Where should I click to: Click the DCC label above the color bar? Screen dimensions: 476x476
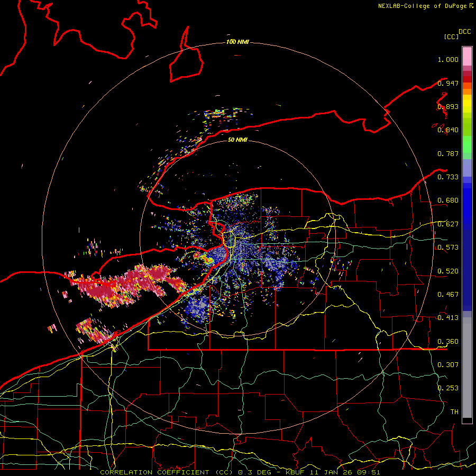[465, 32]
